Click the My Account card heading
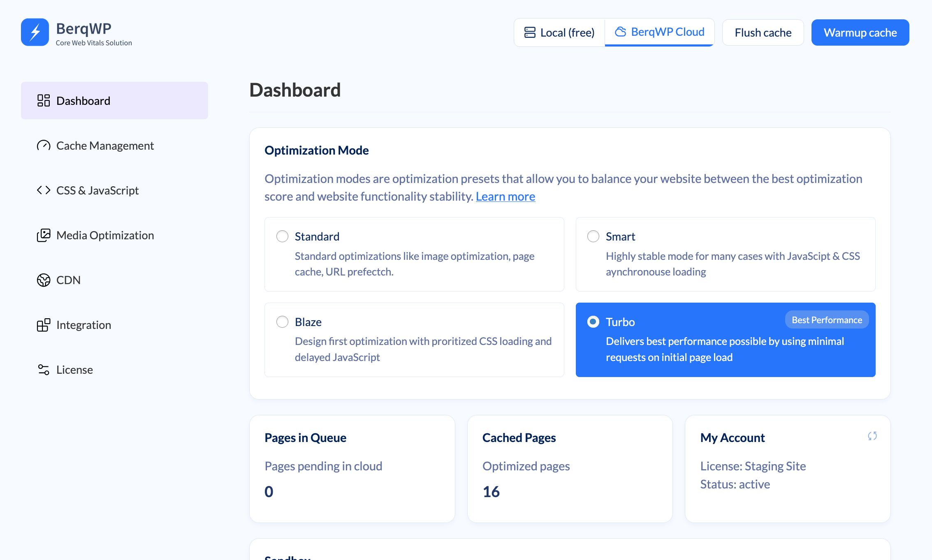 click(733, 437)
